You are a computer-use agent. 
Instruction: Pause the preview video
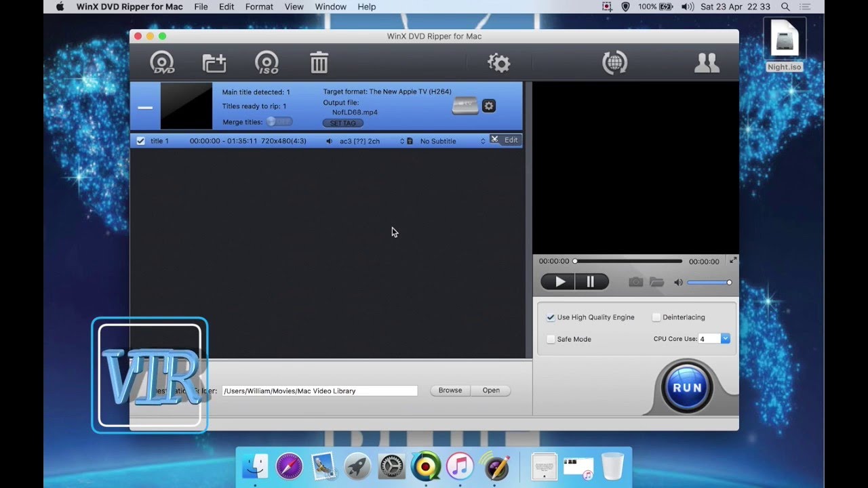(x=591, y=282)
